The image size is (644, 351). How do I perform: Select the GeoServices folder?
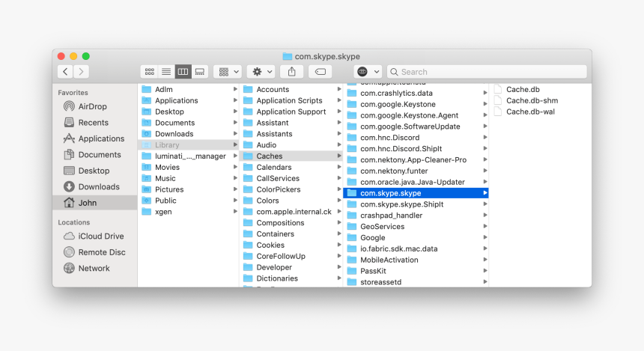click(416, 226)
